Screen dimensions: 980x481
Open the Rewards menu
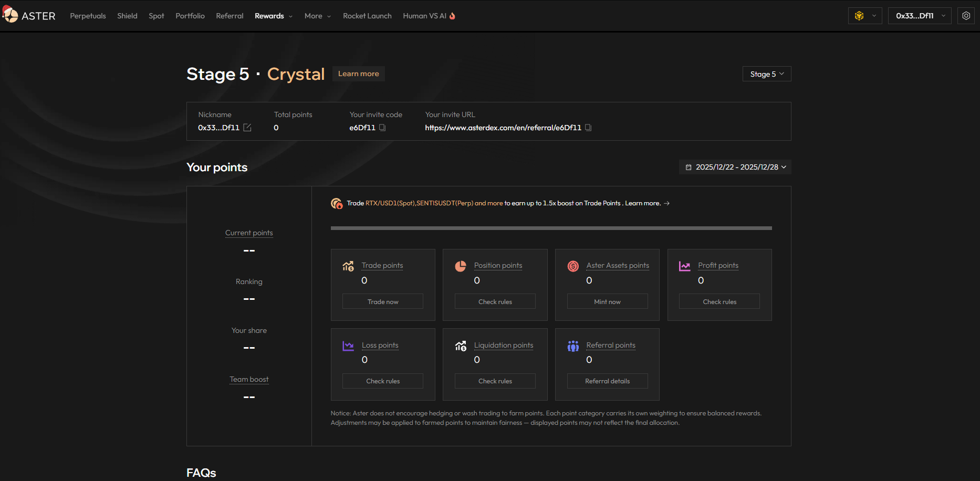click(x=273, y=16)
